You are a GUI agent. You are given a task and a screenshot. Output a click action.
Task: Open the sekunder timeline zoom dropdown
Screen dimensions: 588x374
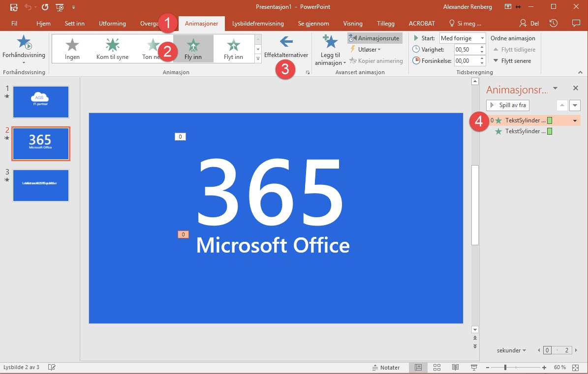click(x=512, y=350)
